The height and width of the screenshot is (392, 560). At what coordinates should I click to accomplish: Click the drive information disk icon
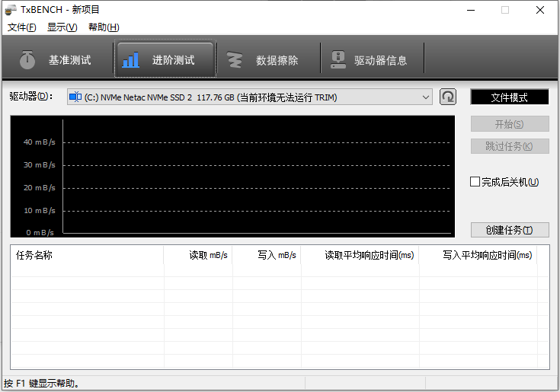click(x=338, y=59)
